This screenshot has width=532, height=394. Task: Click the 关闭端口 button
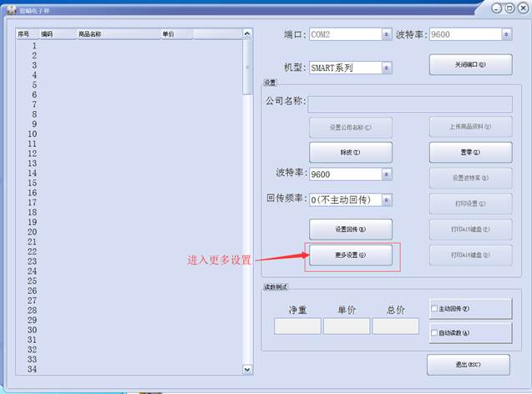click(x=470, y=64)
